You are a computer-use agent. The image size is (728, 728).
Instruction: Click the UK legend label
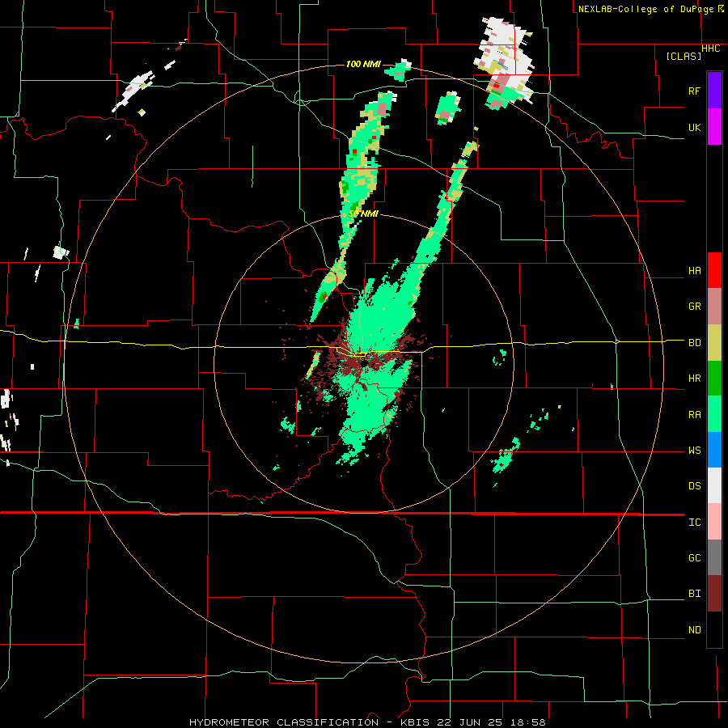click(694, 128)
